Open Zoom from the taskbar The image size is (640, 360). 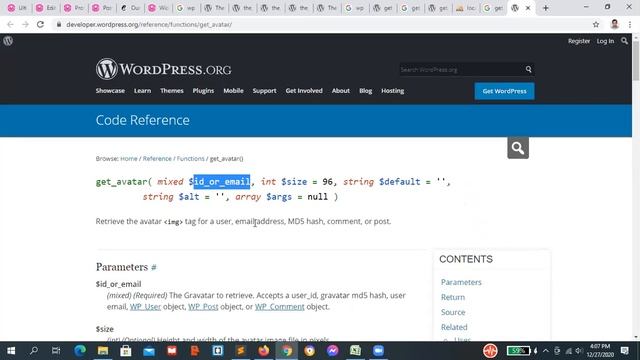point(378,351)
